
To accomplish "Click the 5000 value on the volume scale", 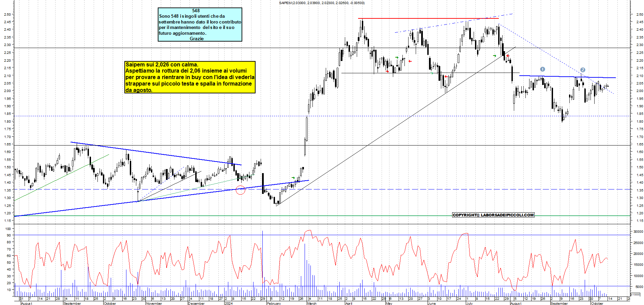I will pos(639,287).
